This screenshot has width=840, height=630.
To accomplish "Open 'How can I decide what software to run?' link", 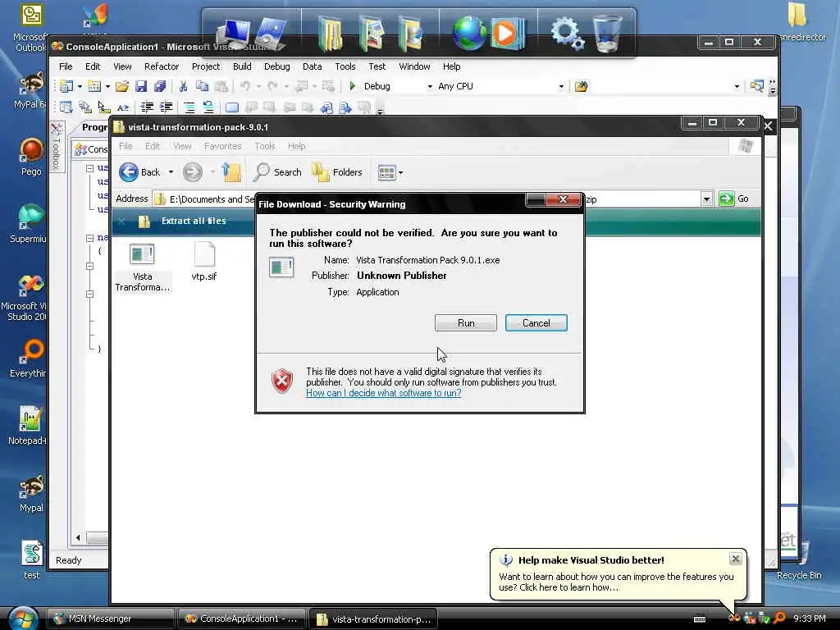I will point(384,393).
